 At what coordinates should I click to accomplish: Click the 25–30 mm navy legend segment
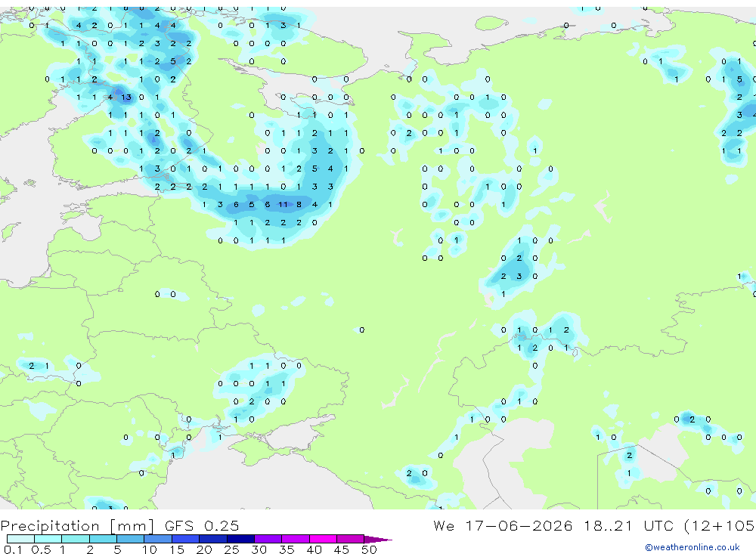[x=240, y=539]
